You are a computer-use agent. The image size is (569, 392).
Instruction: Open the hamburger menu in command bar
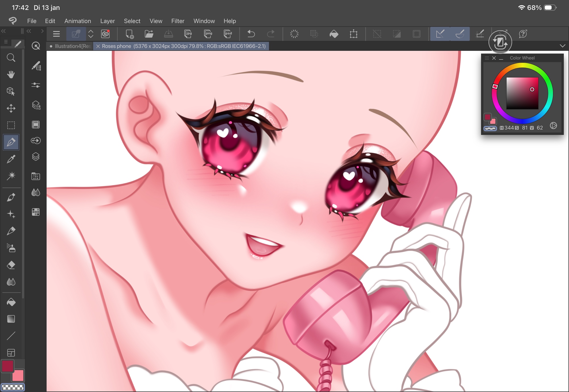coord(56,34)
